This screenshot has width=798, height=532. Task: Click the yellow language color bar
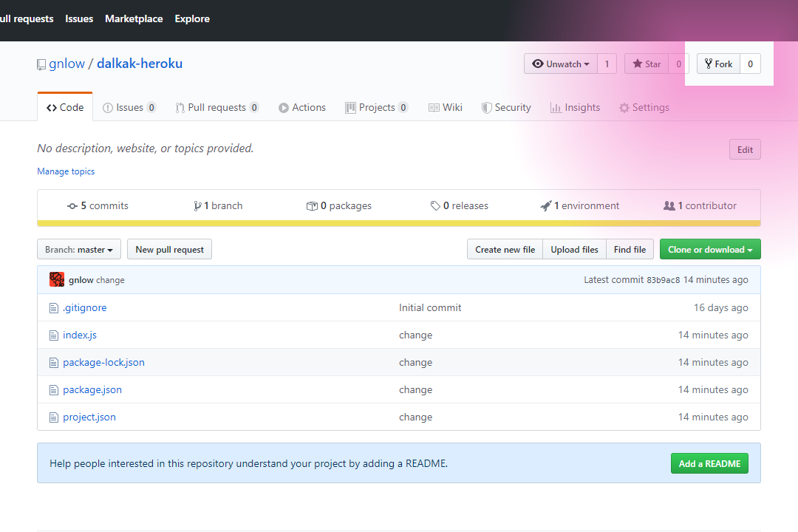(x=399, y=223)
